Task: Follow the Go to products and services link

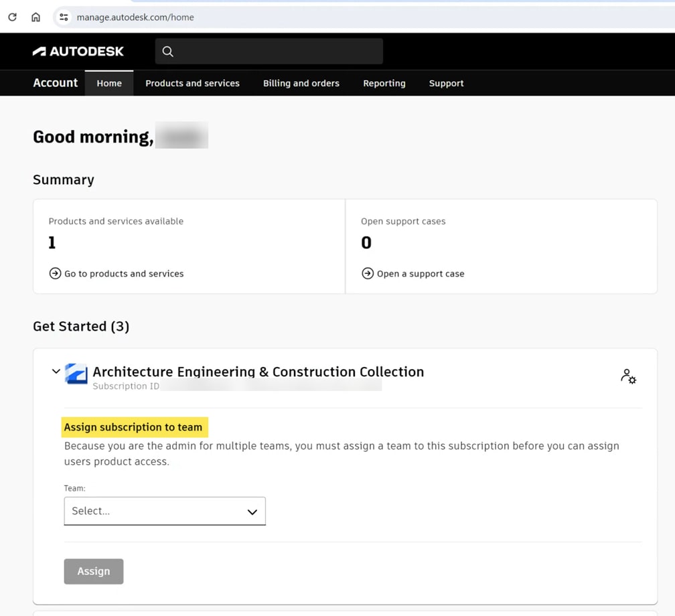Action: (124, 273)
